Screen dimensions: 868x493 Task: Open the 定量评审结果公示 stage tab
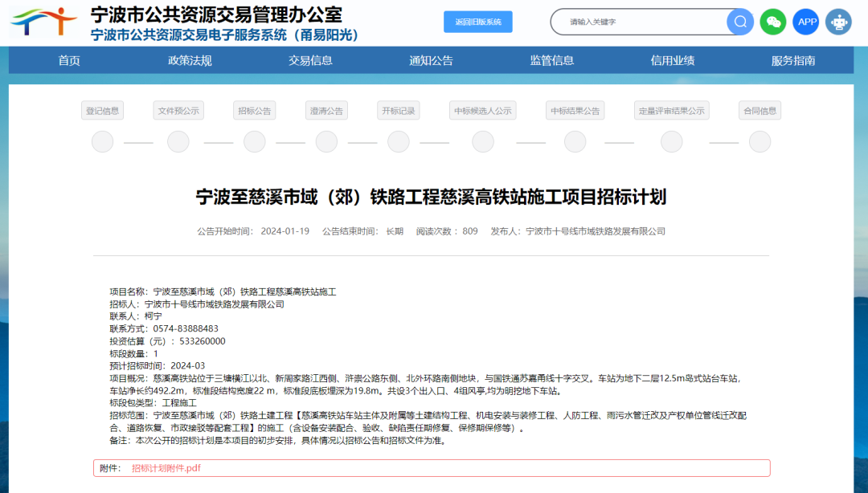point(671,111)
